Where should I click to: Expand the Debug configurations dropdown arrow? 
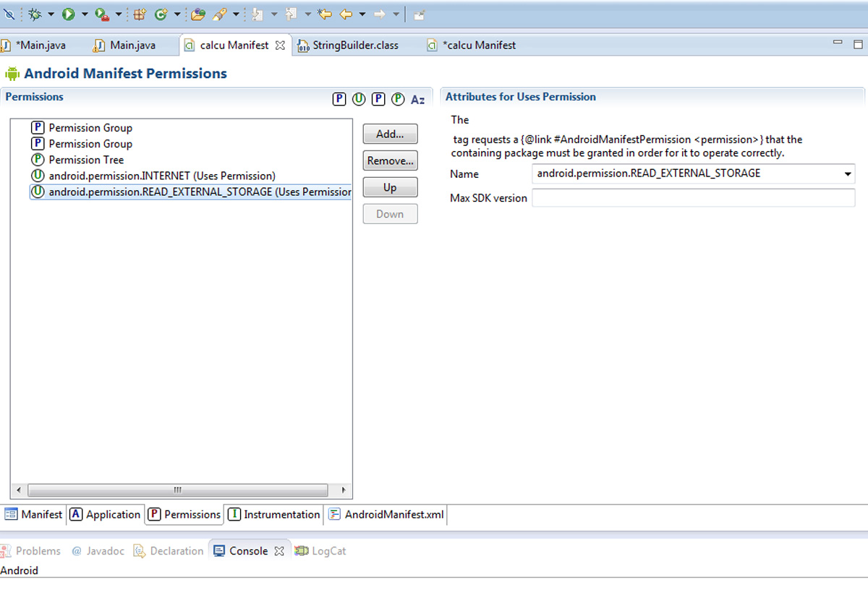[51, 14]
